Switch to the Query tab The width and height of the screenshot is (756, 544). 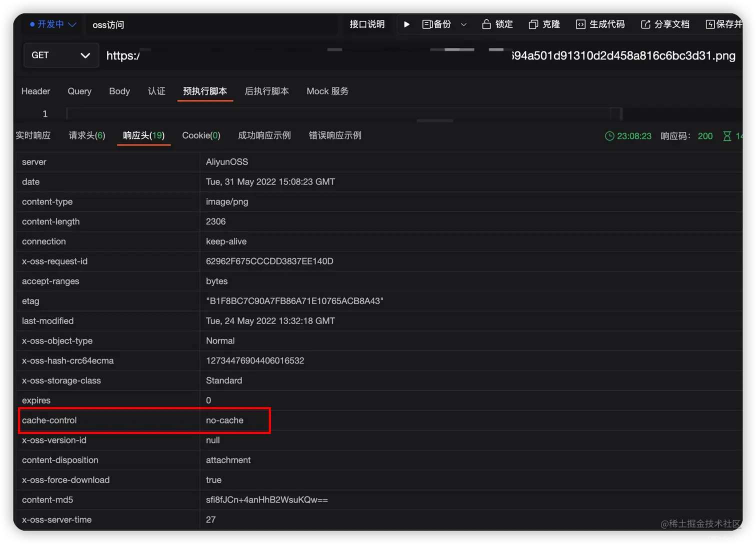pos(79,91)
